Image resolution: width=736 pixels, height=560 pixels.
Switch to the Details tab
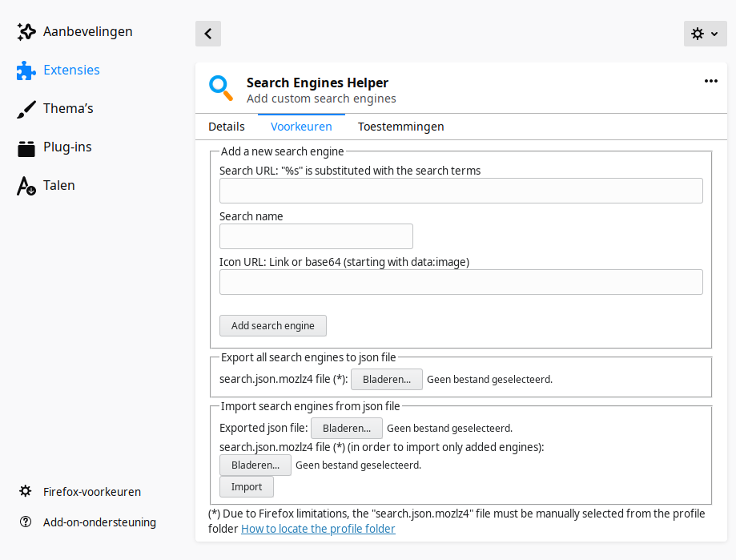[227, 127]
